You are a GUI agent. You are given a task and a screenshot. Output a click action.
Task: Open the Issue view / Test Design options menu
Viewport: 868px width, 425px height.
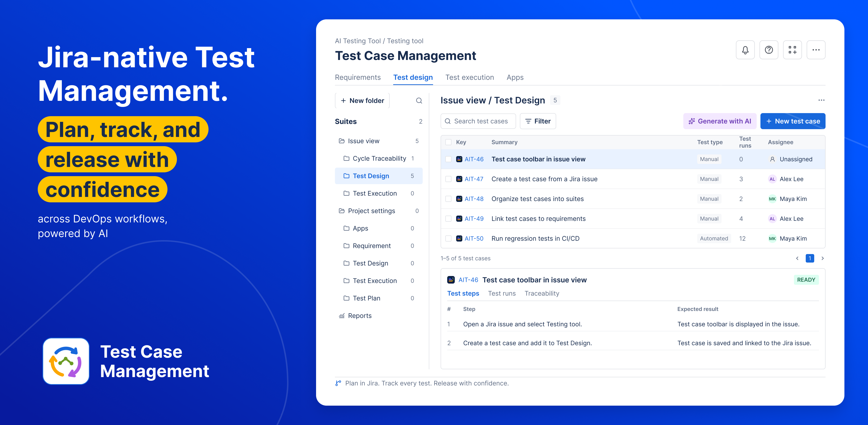821,100
